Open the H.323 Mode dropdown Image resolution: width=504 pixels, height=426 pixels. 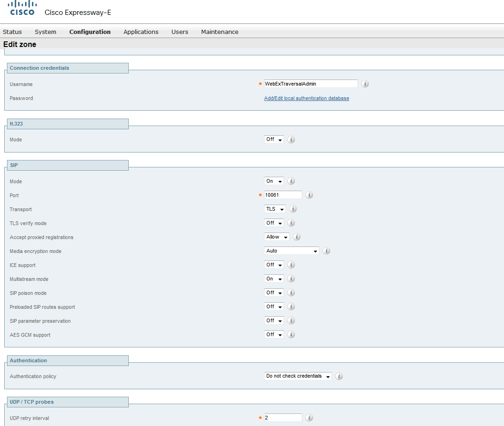[274, 139]
